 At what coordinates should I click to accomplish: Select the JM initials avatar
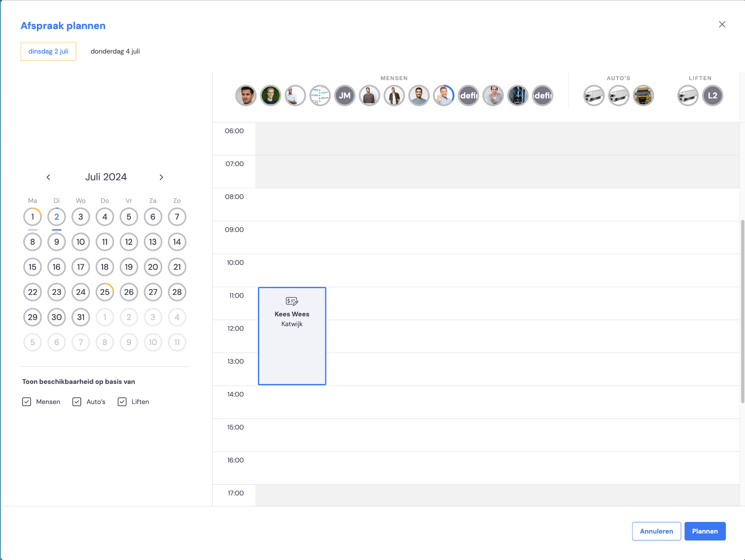coord(345,96)
